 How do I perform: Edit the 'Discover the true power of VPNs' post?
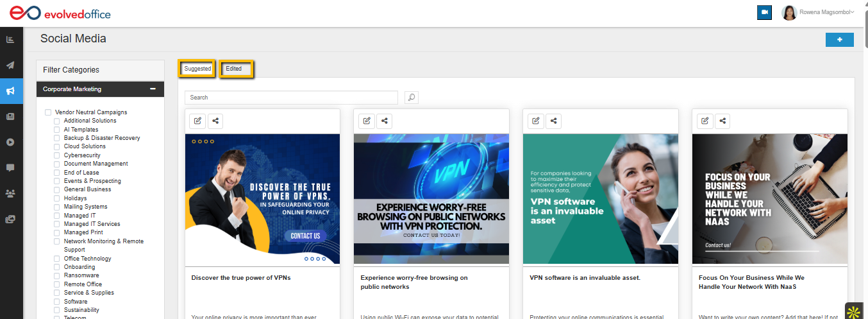click(x=197, y=120)
